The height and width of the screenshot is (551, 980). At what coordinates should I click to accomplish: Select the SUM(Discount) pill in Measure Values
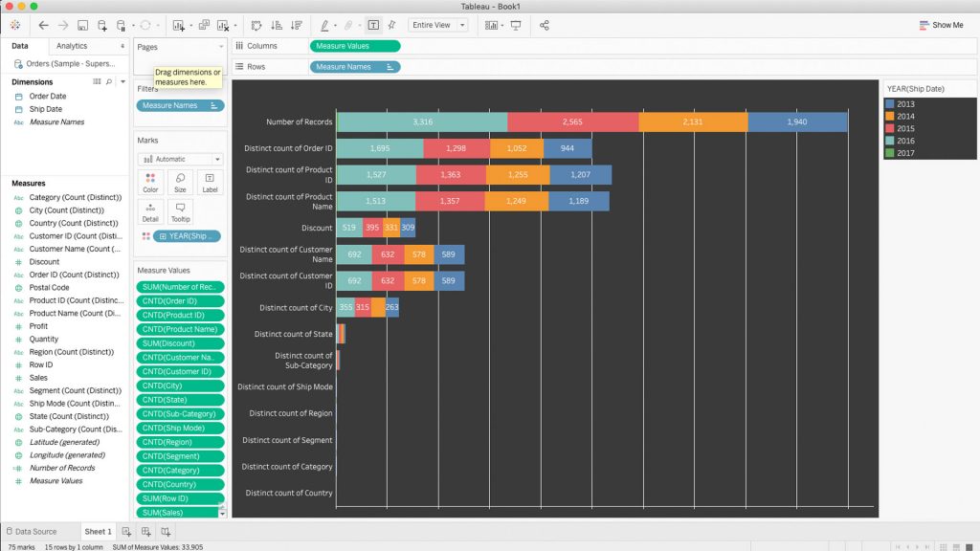180,343
